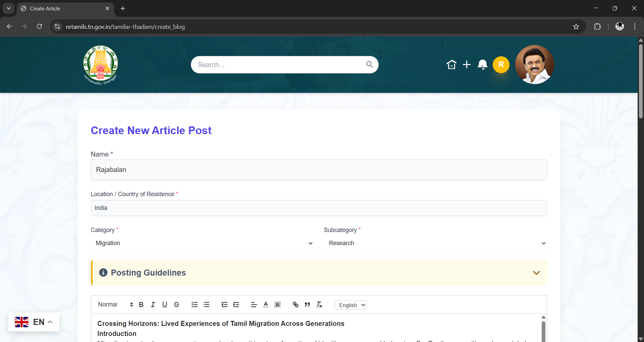Go home using the house icon

pyautogui.click(x=451, y=64)
